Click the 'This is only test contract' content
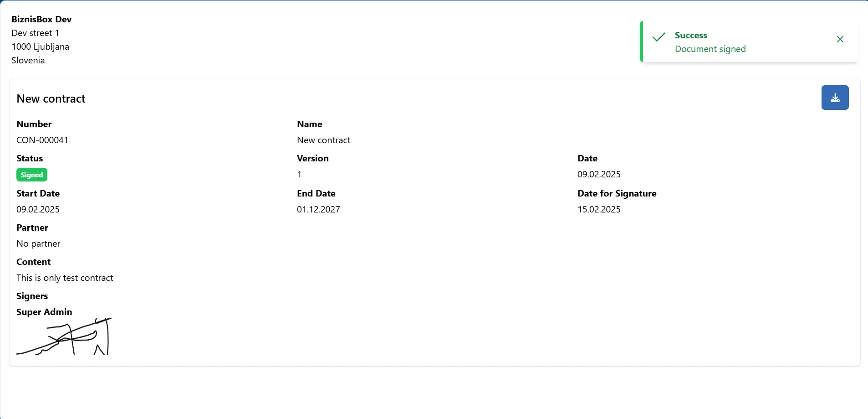This screenshot has height=419, width=868. pyautogui.click(x=65, y=278)
